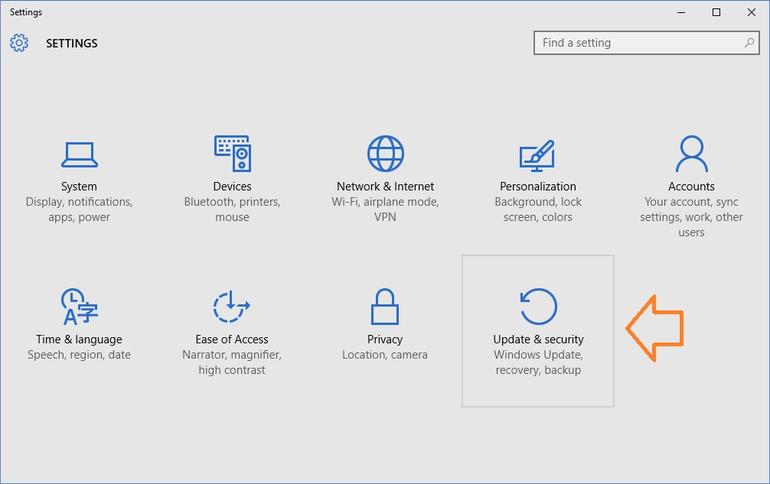This screenshot has width=770, height=484.
Task: Click the magnifier icon in search box
Action: pos(749,43)
